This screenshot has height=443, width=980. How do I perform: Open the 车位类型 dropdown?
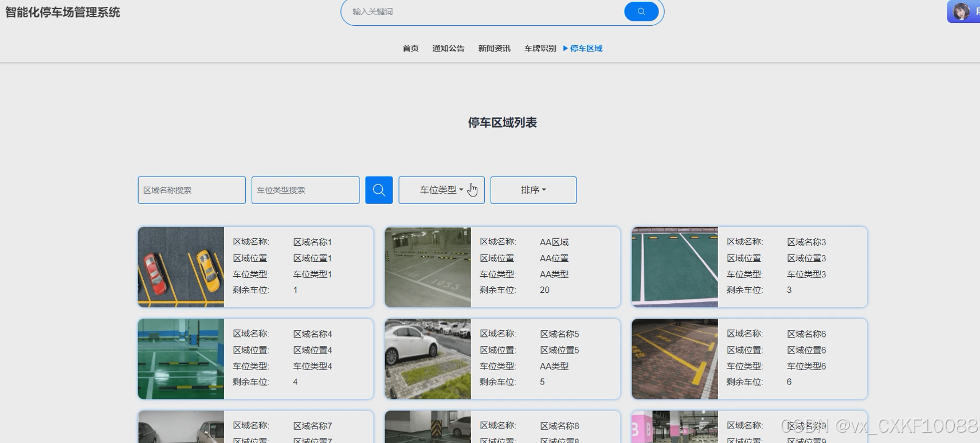(x=441, y=190)
